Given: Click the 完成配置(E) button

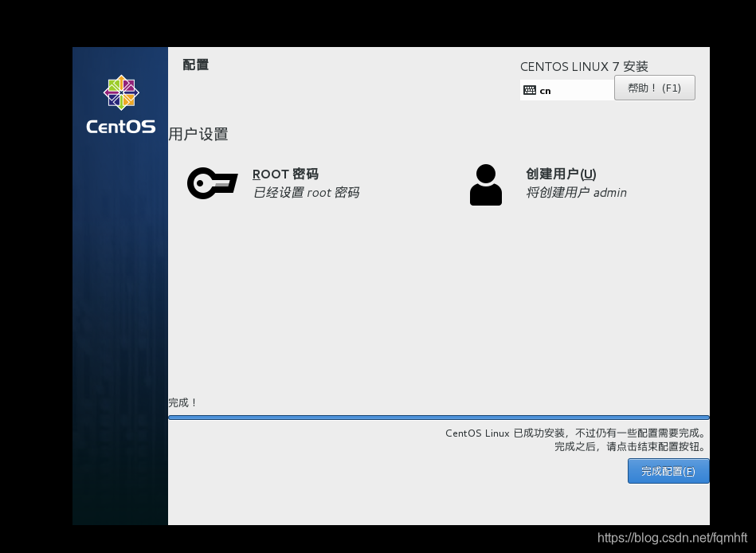Looking at the screenshot, I should click(668, 471).
